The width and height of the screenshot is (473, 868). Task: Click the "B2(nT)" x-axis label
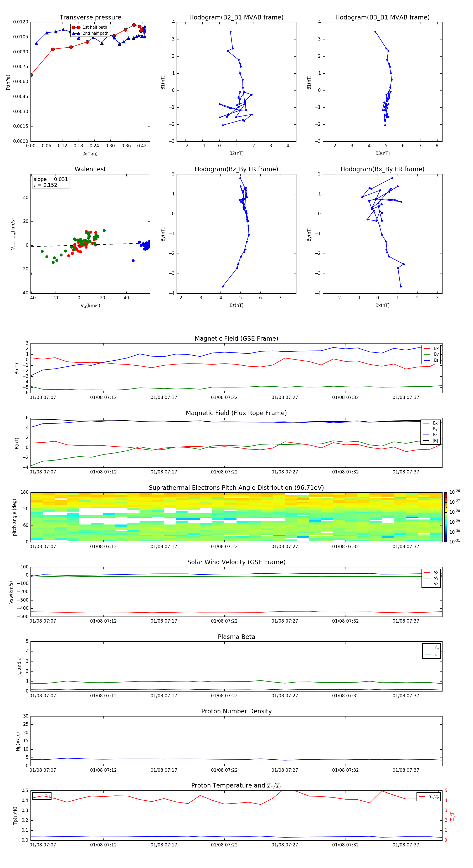(236, 154)
